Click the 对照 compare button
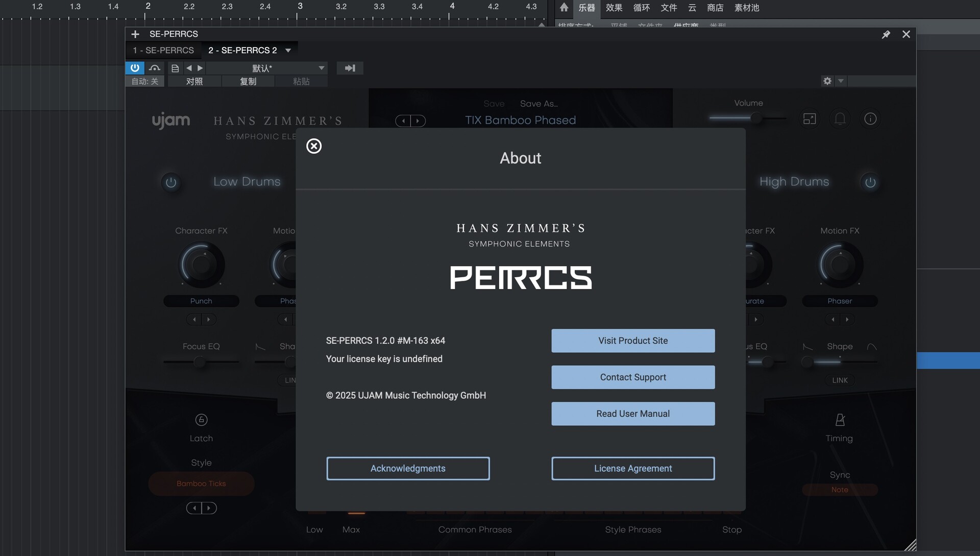The height and width of the screenshot is (556, 980). coord(194,81)
